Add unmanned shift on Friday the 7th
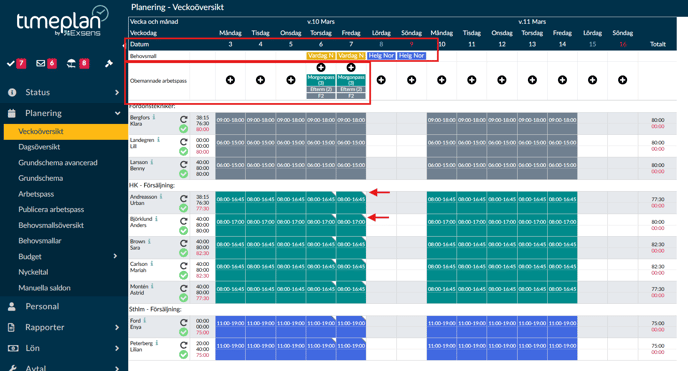The width and height of the screenshot is (688, 371). click(351, 67)
